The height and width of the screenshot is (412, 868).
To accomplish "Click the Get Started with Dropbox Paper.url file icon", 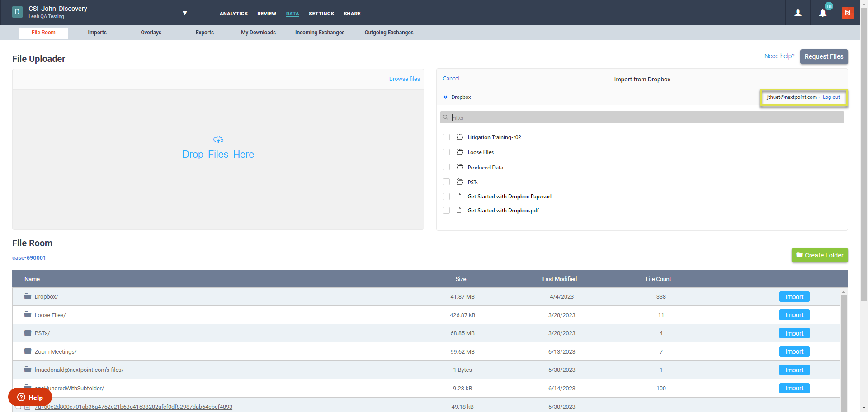I will click(459, 196).
